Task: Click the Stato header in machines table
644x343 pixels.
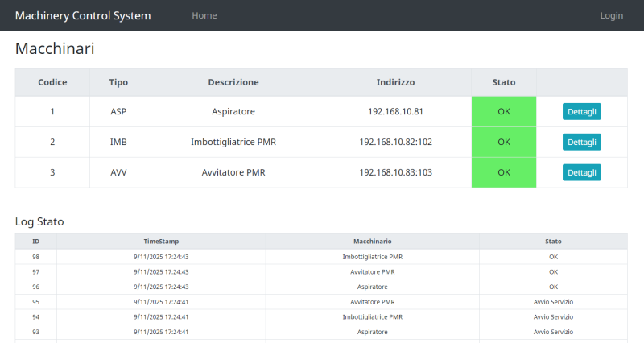Action: click(504, 82)
